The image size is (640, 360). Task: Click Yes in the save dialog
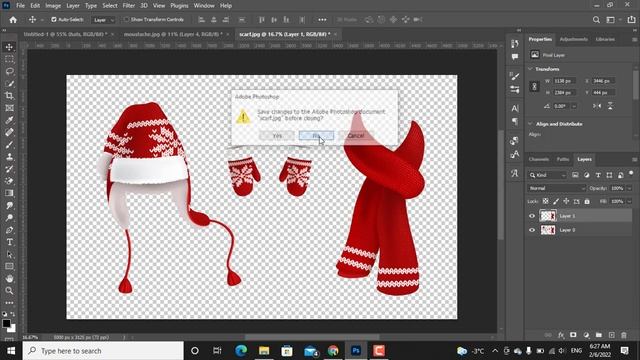point(277,136)
